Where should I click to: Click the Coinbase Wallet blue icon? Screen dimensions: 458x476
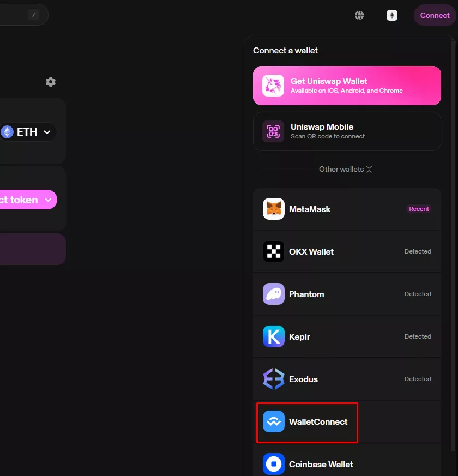[x=274, y=464]
